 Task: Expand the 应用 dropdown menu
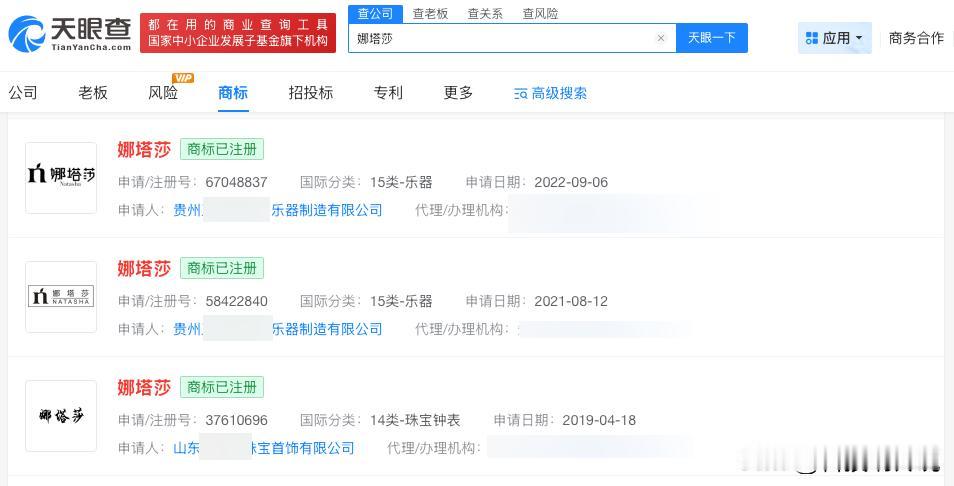click(x=835, y=38)
